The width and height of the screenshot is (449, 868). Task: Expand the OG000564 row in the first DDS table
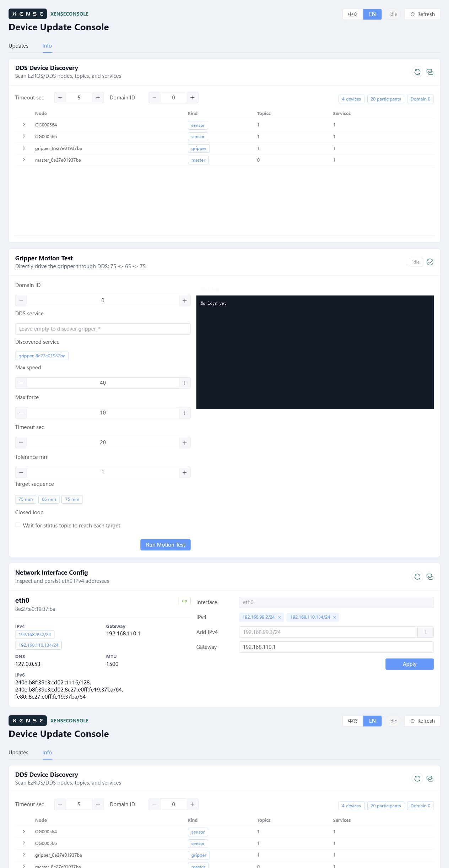(x=24, y=125)
